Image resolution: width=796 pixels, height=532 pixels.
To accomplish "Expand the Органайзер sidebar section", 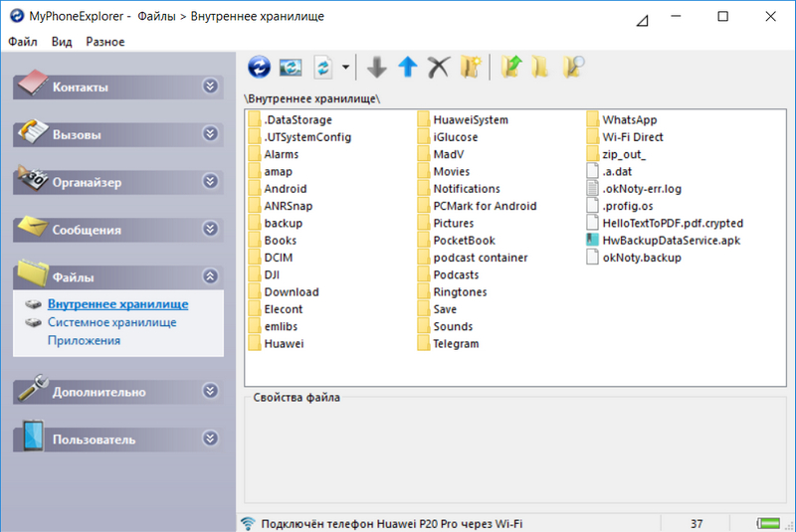I will (x=209, y=182).
